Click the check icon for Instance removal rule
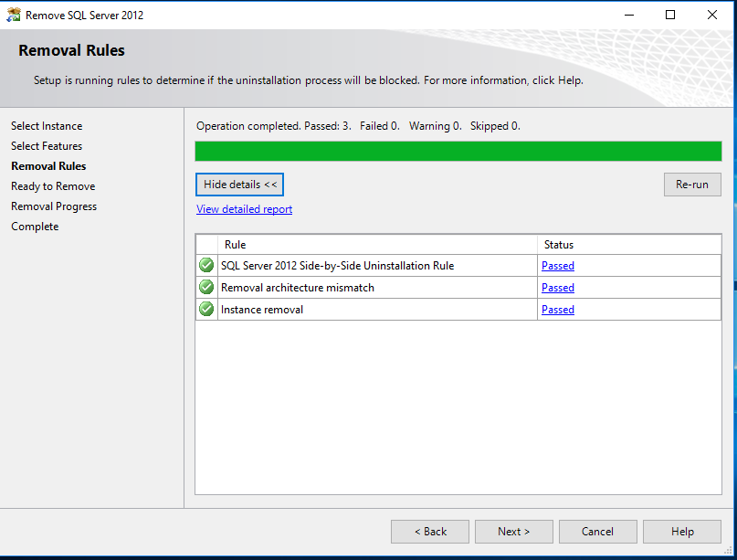The image size is (737, 560). (205, 309)
